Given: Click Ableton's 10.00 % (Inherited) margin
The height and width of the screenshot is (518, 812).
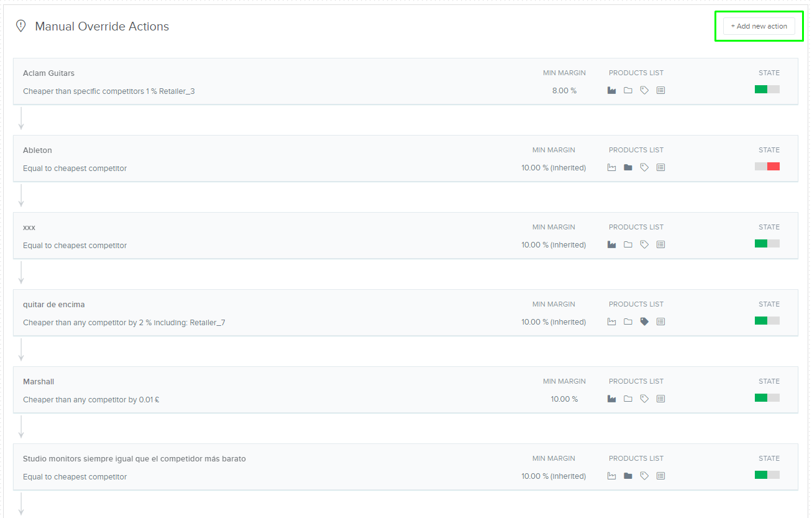Looking at the screenshot, I should click(x=554, y=168).
